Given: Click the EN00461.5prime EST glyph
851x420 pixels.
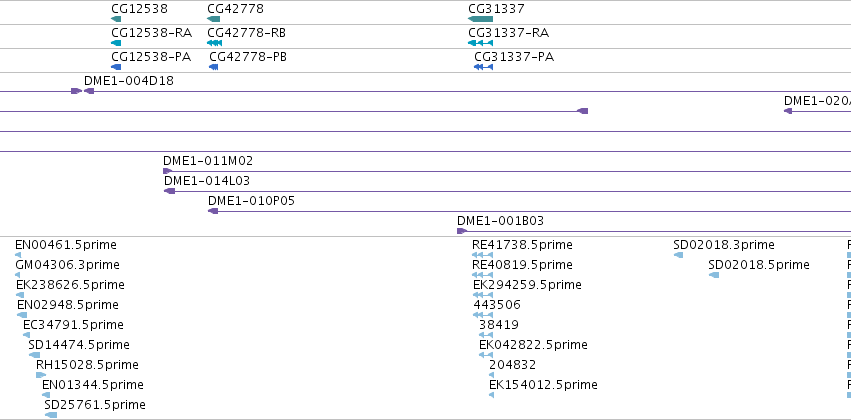Looking at the screenshot, I should pos(18,254).
